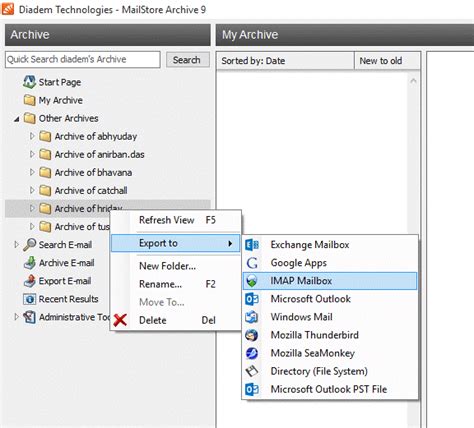Click the MailStore app icon in title bar
Viewport: 474px width, 428px height.
point(8,9)
